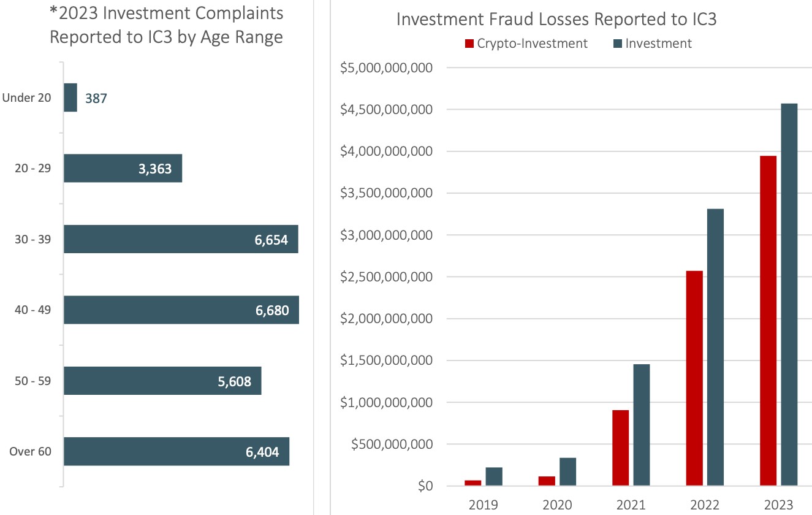This screenshot has width=812, height=515.
Task: Click the 2023 Investment Complaints chart title
Action: tap(167, 25)
